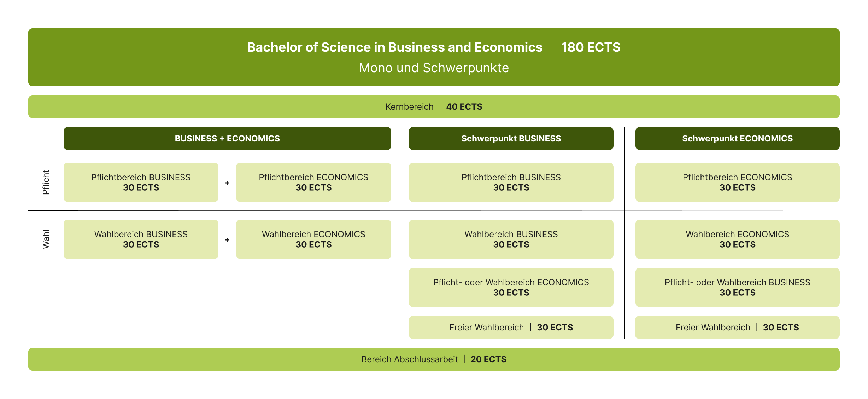Screen dimensions: 868x399
Task: Click the plus sign between the Pflichtbereich boxes
Action: [227, 183]
